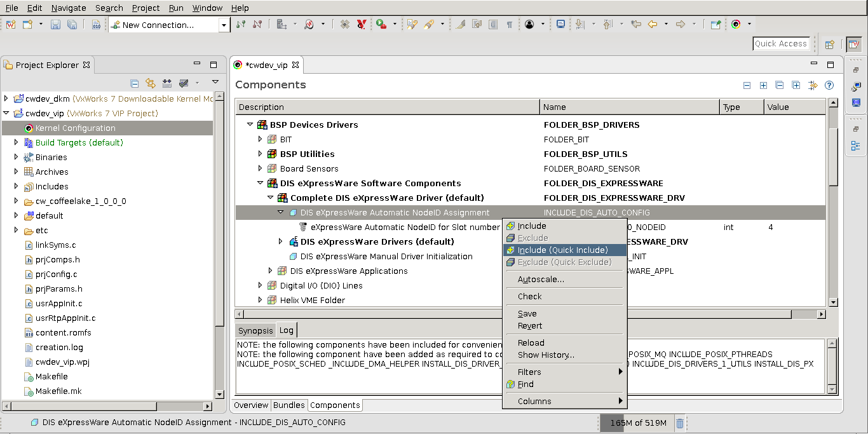Screen dimensions: 868x434
Task: Click the garbage collector trash icon
Action: pos(680,423)
